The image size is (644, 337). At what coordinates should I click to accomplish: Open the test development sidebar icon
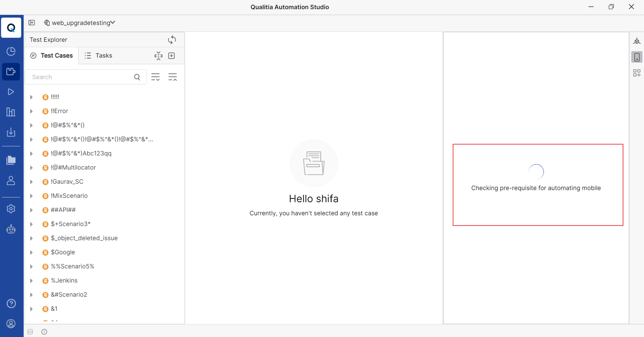click(x=11, y=72)
